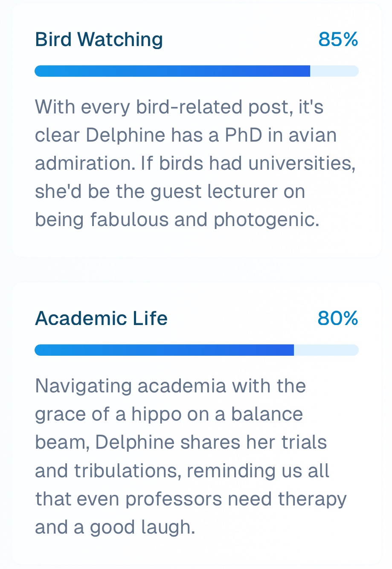The height and width of the screenshot is (569, 392).
Task: Click the Academic Life description paragraph
Action: (191, 456)
